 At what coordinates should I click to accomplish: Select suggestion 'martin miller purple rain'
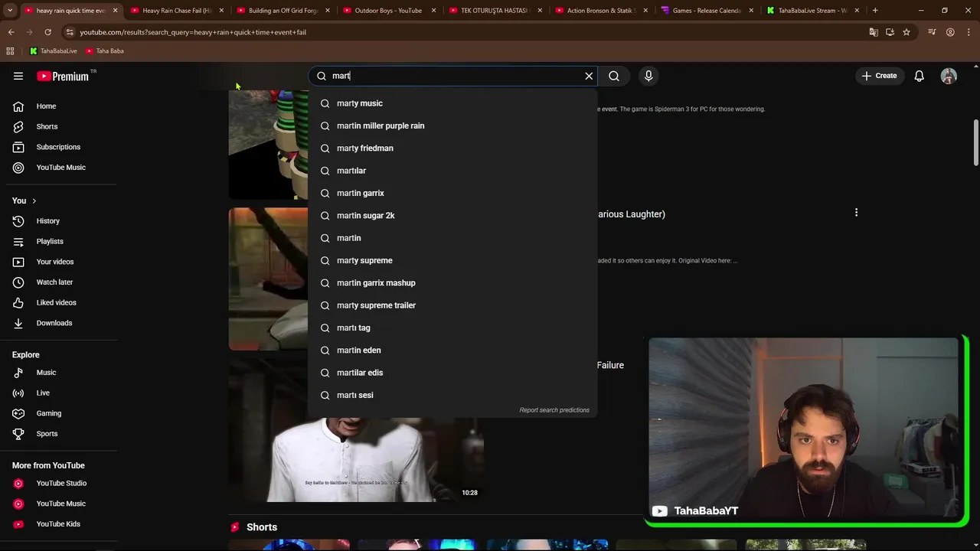(452, 126)
